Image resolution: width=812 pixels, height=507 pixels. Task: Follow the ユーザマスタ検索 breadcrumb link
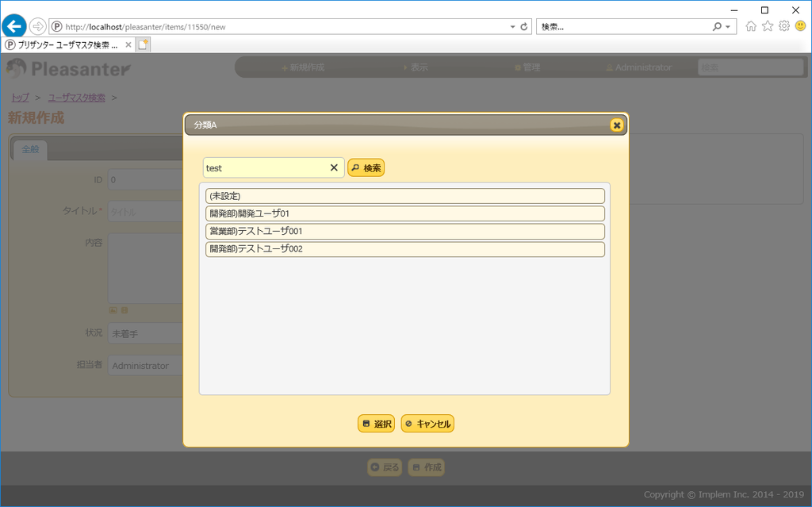point(77,98)
